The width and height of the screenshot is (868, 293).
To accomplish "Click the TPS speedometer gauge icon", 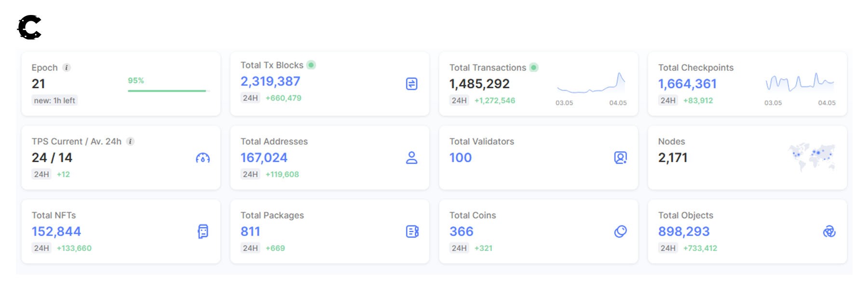I will click(203, 158).
